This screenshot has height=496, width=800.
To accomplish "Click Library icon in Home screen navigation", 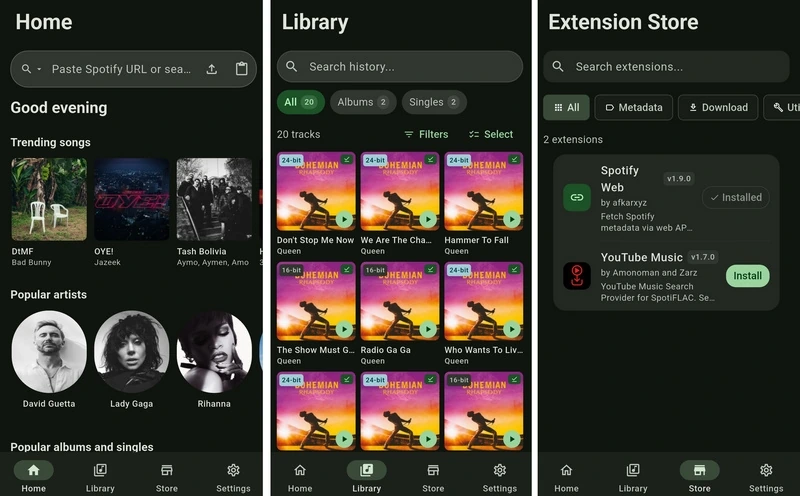I will [x=100, y=470].
